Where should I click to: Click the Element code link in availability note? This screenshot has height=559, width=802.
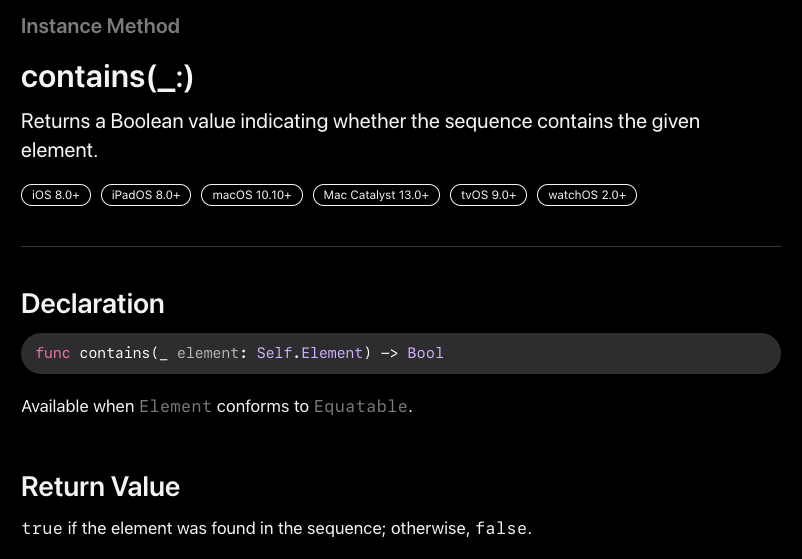(175, 406)
